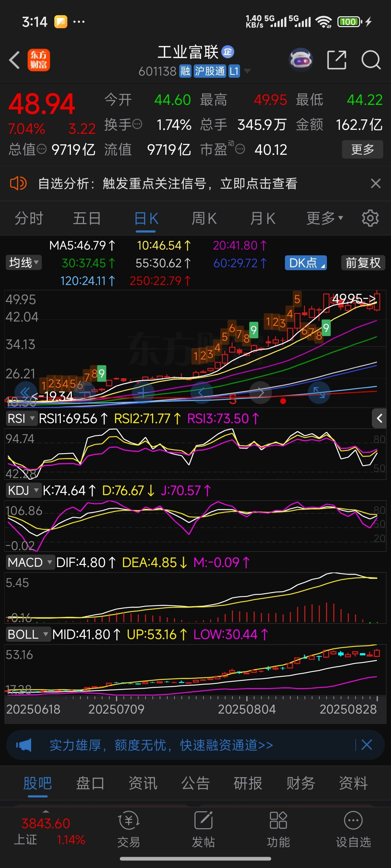Open the KDJ indicator dropdown
Screen dimensions: 391x868
(23, 490)
